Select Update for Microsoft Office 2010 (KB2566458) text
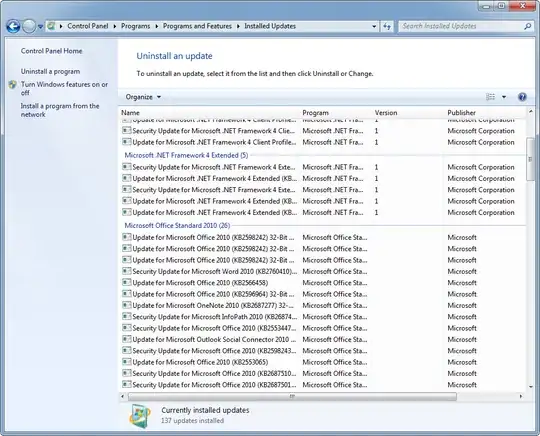The height and width of the screenshot is (436, 540). (x=200, y=283)
